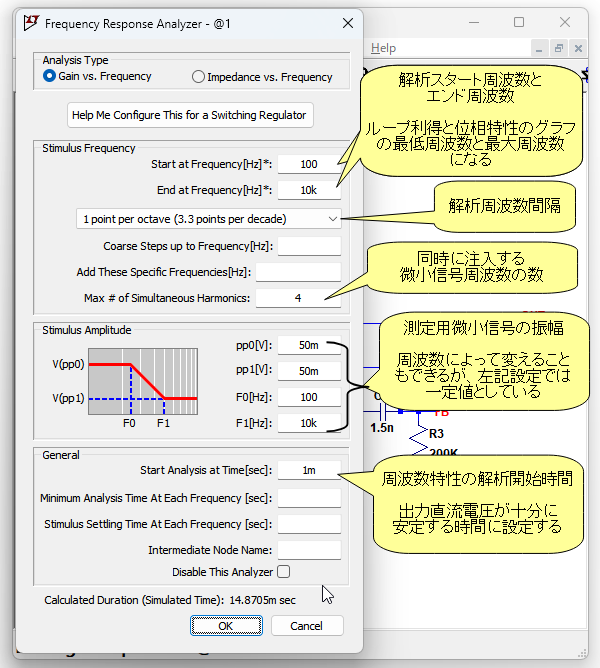600x668 pixels.
Task: Focus the Max # of Simultaneous Harmonics field
Action: [x=298, y=298]
